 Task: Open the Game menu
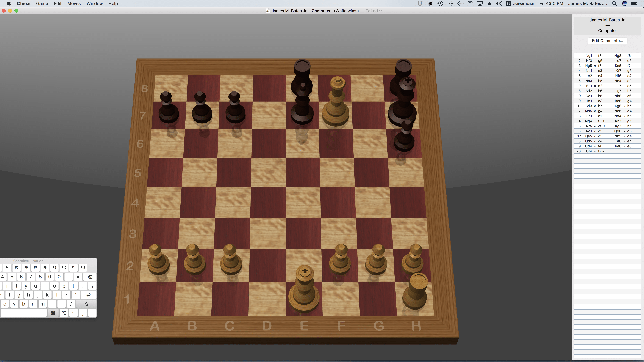point(42,3)
